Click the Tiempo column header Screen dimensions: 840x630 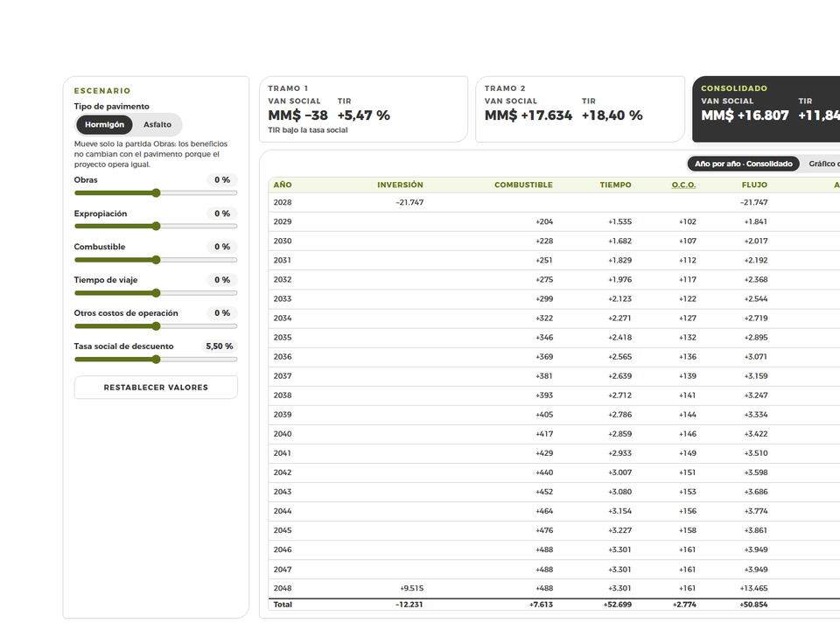coord(615,185)
